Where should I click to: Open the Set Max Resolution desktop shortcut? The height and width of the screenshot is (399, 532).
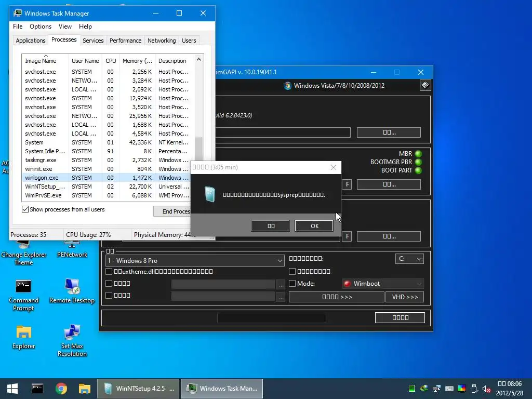(x=72, y=341)
